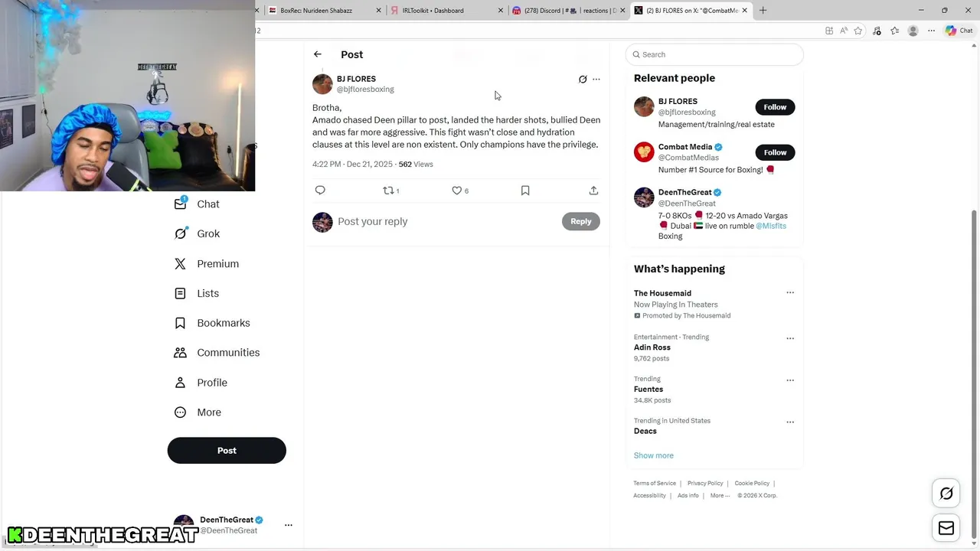Open the floating Grok button
This screenshot has height=551, width=980.
(946, 494)
